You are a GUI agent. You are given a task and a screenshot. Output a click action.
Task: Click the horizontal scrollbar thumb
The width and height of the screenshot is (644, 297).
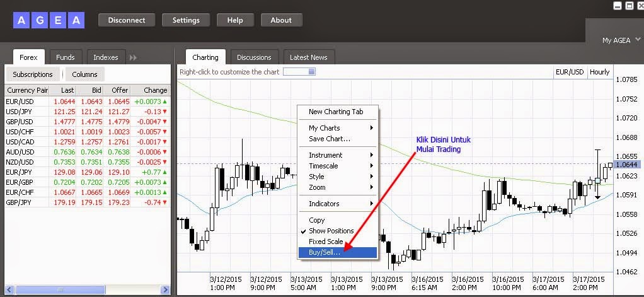point(60,289)
